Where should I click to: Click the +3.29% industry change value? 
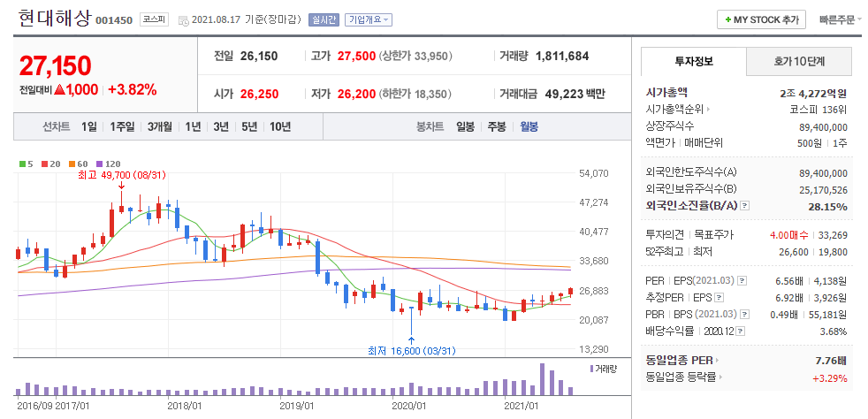[x=830, y=378]
